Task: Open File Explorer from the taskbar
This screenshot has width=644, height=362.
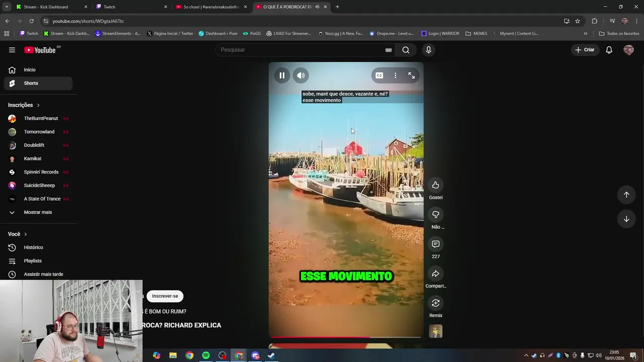Action: coord(173,355)
